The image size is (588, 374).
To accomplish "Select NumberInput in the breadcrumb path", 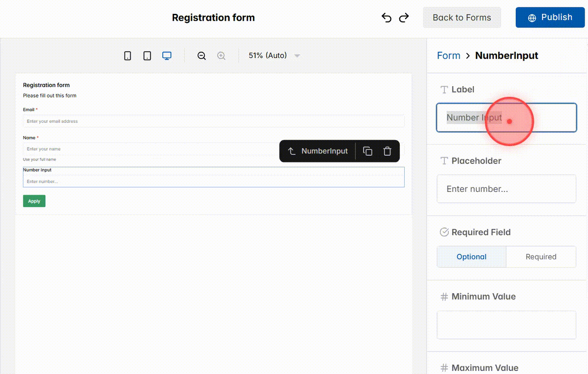I will click(x=506, y=55).
